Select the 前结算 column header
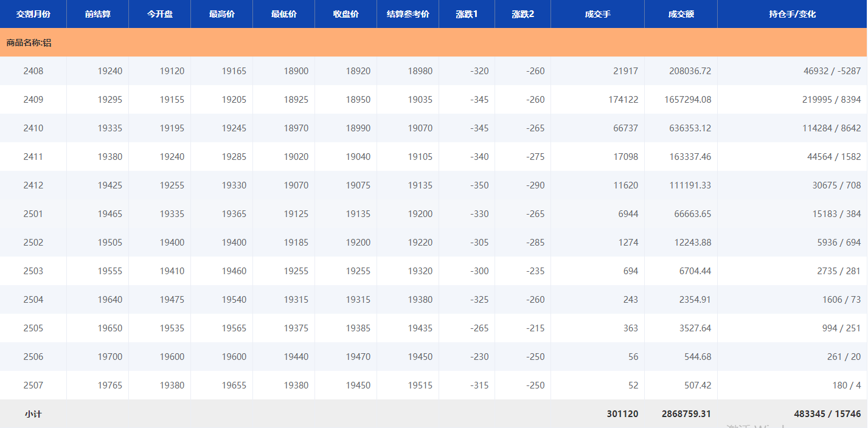This screenshot has height=428, width=868. 97,14
